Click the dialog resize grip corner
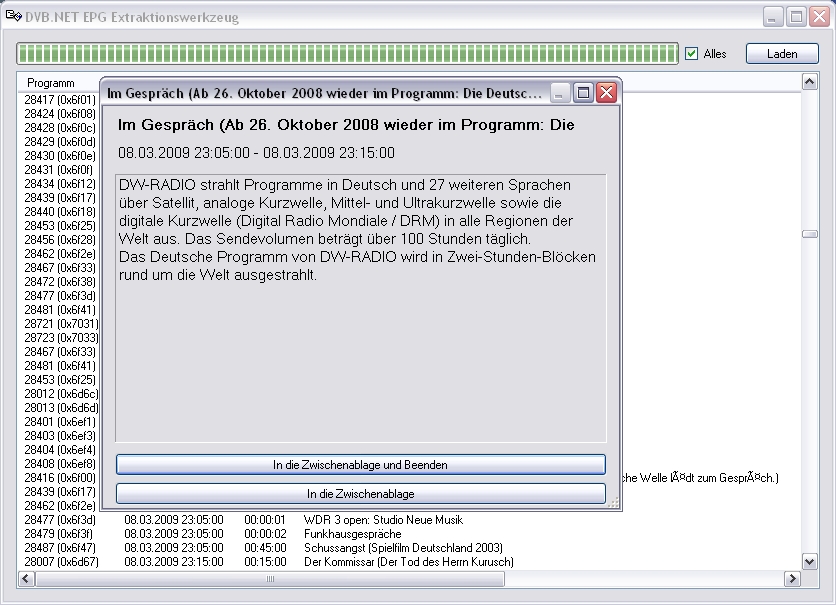 point(615,504)
